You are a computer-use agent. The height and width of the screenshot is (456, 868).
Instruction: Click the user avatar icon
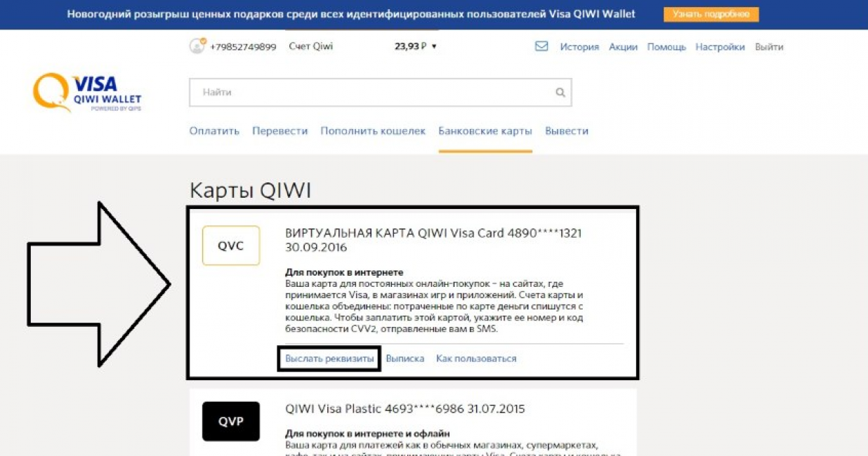pos(197,46)
